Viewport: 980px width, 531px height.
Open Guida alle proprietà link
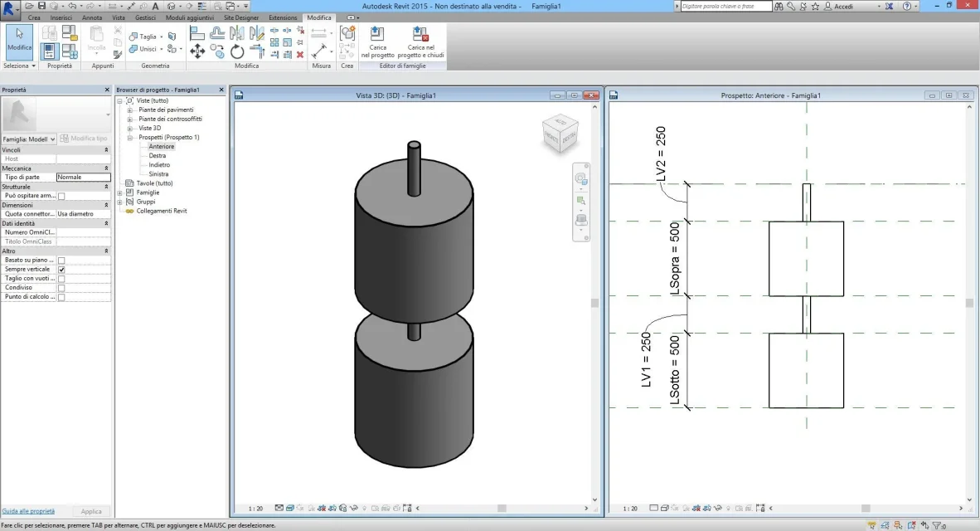(x=28, y=511)
